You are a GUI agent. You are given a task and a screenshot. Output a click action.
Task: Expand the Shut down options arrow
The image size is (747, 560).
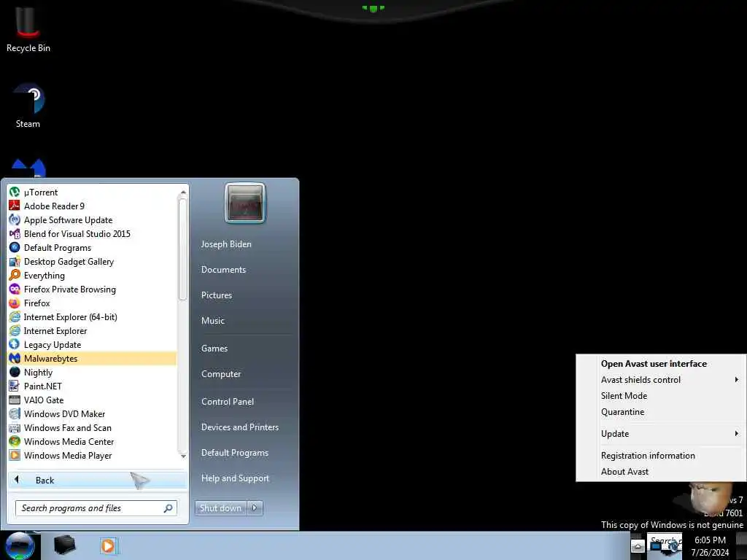[255, 508]
